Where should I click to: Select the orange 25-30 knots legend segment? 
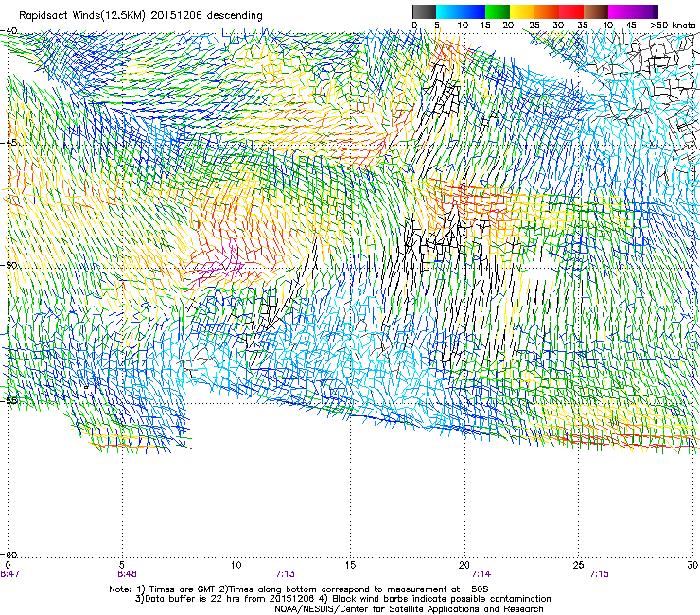(x=547, y=11)
